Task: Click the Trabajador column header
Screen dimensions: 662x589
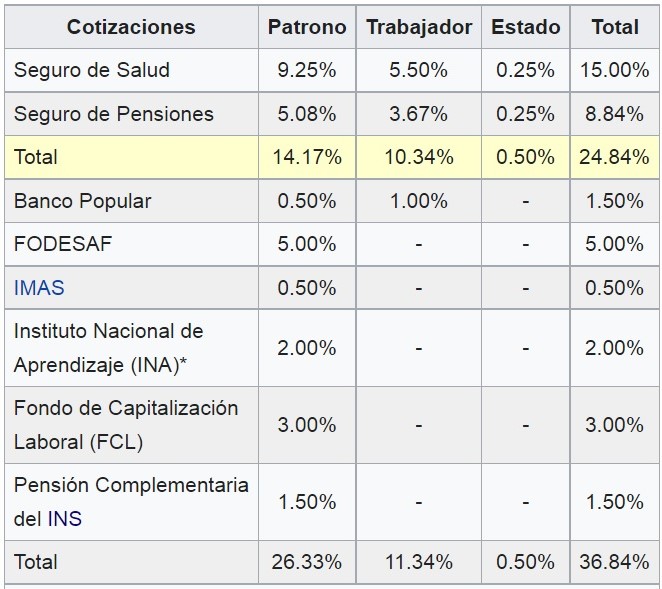Action: pyautogui.click(x=419, y=27)
